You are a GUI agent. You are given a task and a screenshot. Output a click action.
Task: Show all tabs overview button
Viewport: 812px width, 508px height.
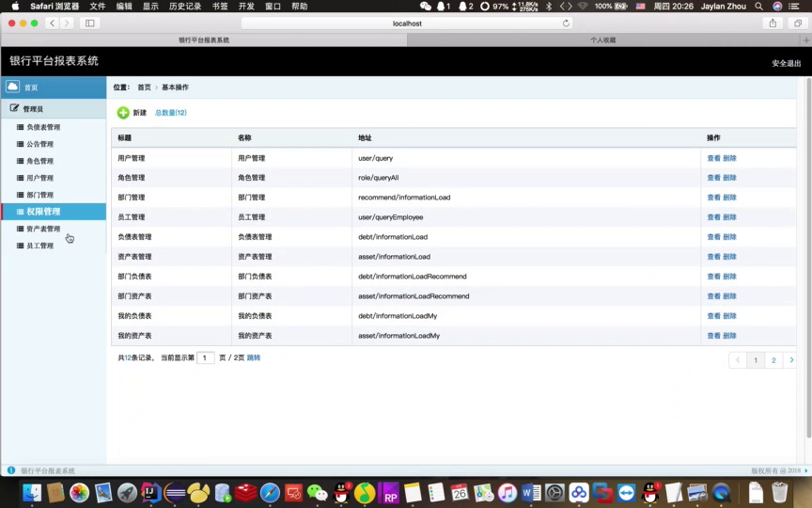pos(798,23)
